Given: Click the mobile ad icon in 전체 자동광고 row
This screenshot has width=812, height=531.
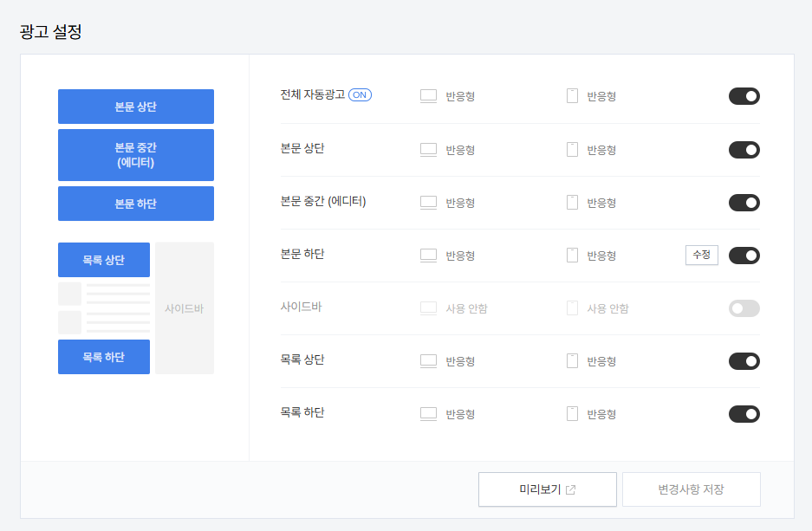Looking at the screenshot, I should point(572,96).
